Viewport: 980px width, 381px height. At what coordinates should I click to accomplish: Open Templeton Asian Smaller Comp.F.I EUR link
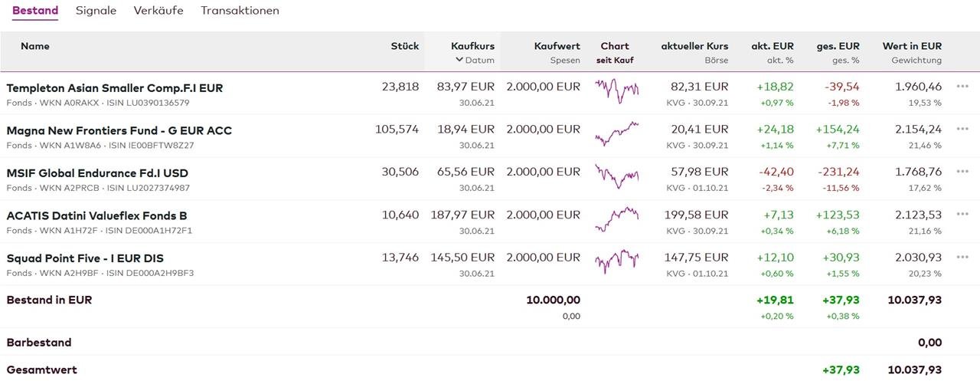point(115,88)
